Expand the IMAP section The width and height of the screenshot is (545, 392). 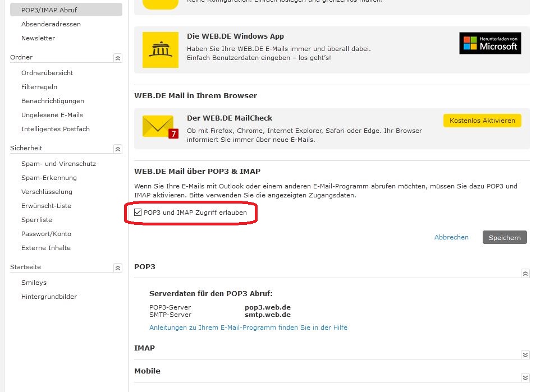point(525,354)
